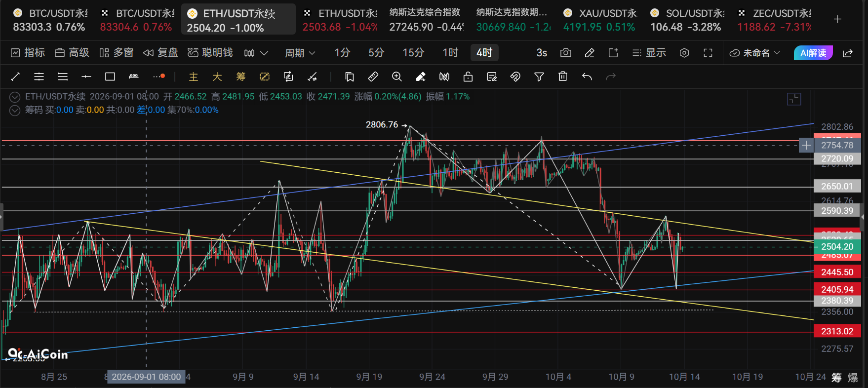Expand the 未命名 layout dropdown
Screen dimensions: 868x388
pyautogui.click(x=755, y=53)
